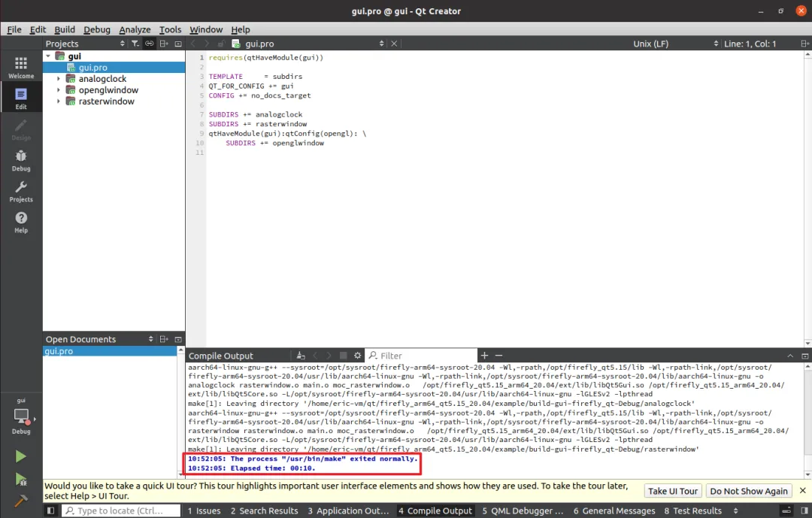Toggle left sidebar visibility button

51,510
